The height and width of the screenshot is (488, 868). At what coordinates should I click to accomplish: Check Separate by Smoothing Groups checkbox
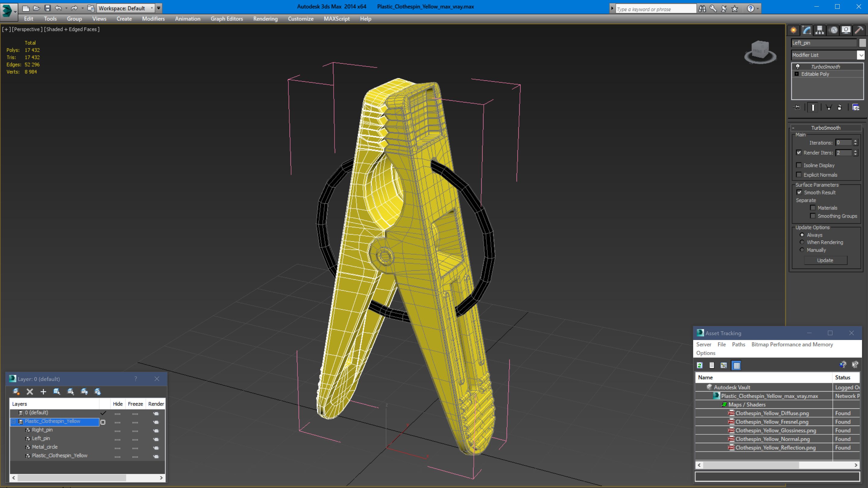[x=813, y=216]
